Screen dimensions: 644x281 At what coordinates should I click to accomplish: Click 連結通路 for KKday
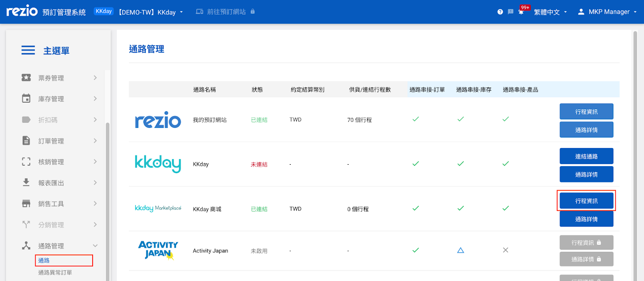(x=586, y=156)
